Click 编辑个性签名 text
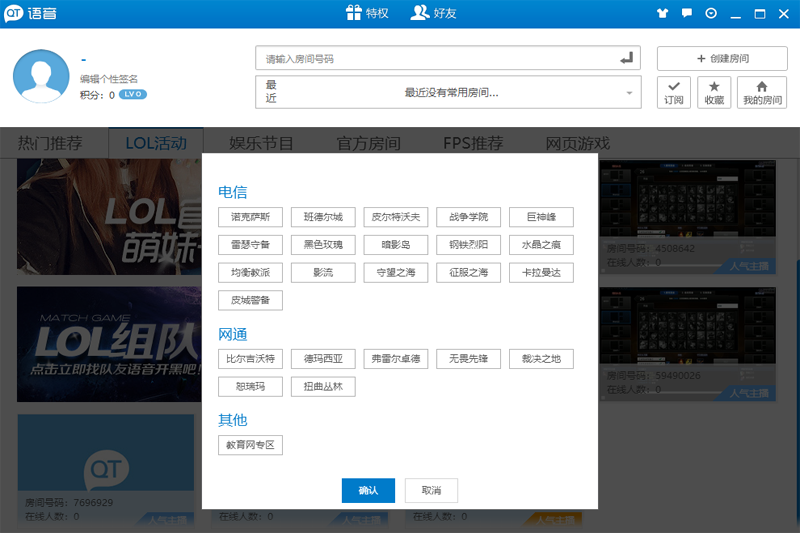Viewport: 800px width, 533px height. pos(109,79)
